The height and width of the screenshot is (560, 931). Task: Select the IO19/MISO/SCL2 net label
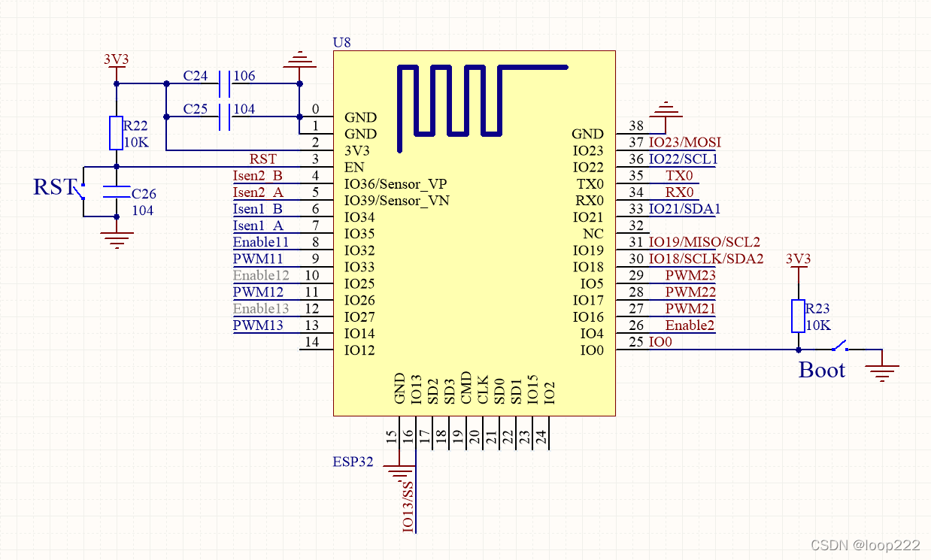(x=705, y=241)
